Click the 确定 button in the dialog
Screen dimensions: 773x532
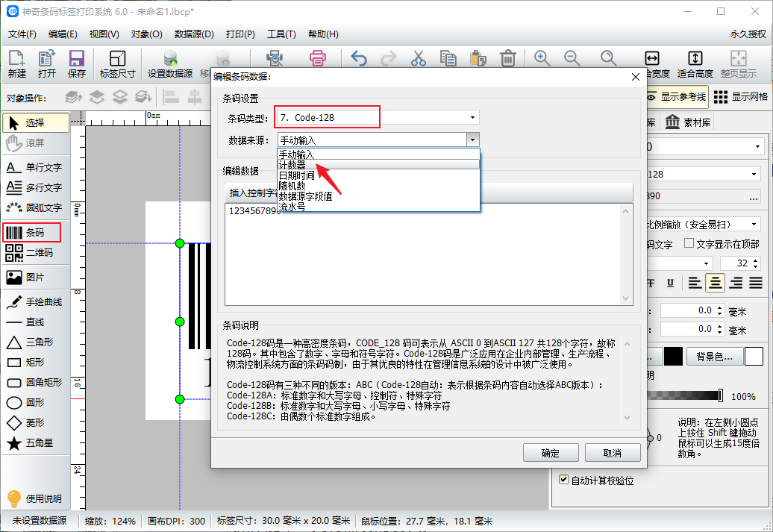[550, 453]
